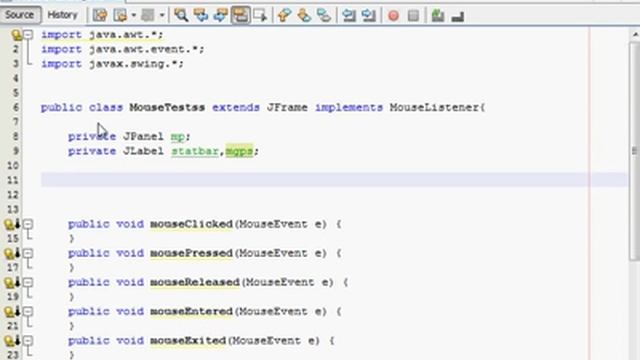Screen dimensions: 640x360
Task: Shift line right toolbar icon
Action: click(368, 16)
